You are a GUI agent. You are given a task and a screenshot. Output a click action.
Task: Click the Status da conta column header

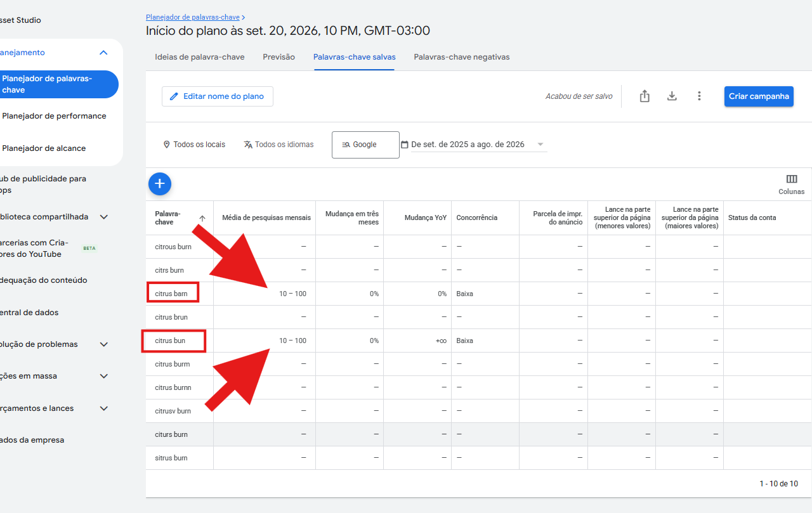(752, 218)
